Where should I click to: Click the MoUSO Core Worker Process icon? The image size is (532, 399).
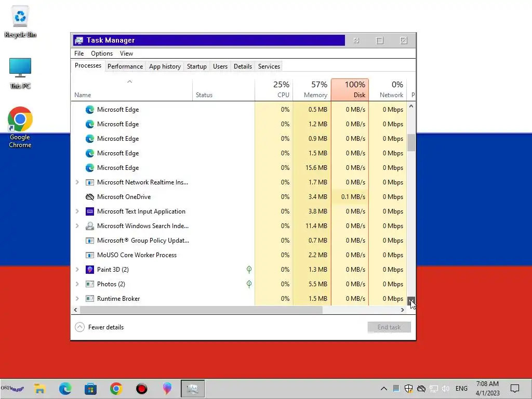coord(89,255)
